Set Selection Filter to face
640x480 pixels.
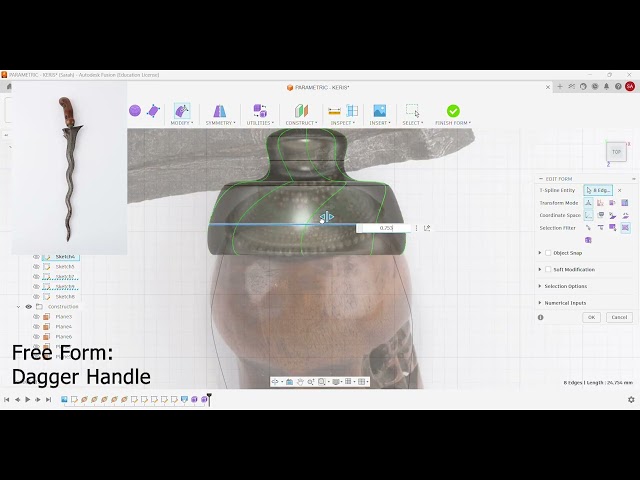[x=613, y=228]
